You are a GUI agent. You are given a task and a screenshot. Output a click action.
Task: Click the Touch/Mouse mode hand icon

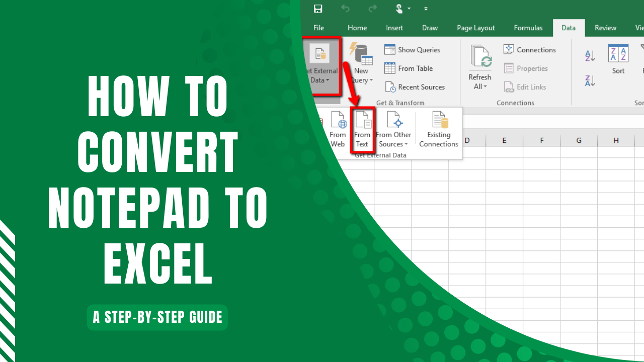pos(400,9)
